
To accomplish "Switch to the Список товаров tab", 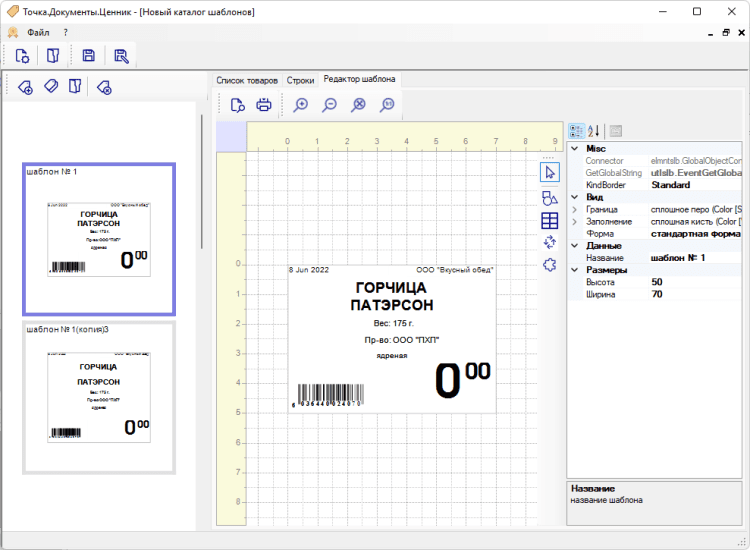I will click(247, 80).
